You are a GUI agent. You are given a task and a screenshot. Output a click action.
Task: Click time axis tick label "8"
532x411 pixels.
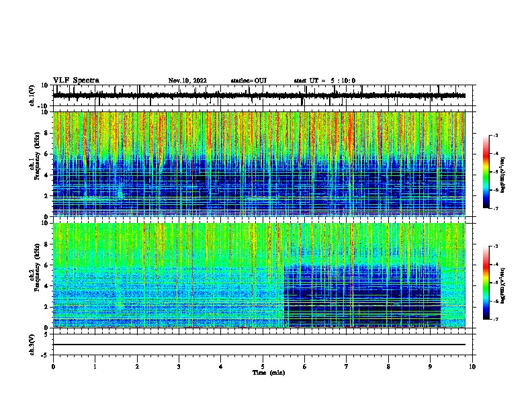[x=388, y=367]
